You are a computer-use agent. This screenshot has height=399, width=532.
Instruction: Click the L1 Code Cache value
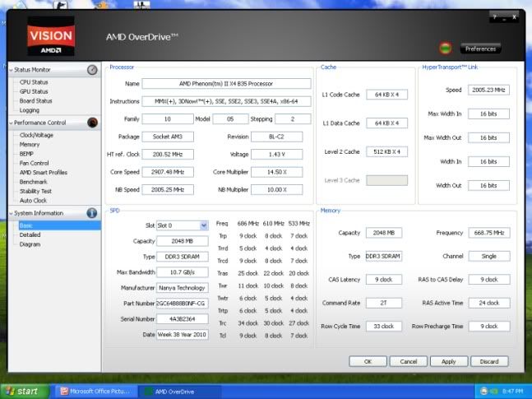point(386,95)
